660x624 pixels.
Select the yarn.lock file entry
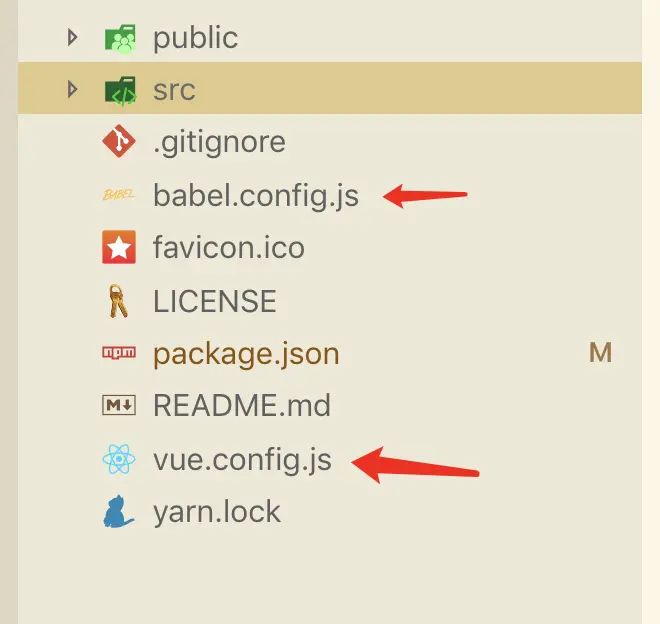(217, 513)
